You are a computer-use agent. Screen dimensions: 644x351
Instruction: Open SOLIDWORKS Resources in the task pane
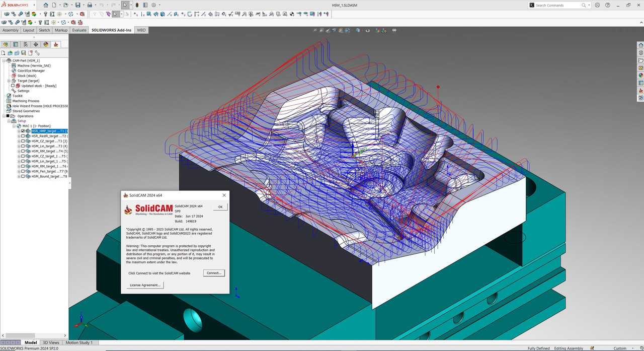click(x=641, y=45)
